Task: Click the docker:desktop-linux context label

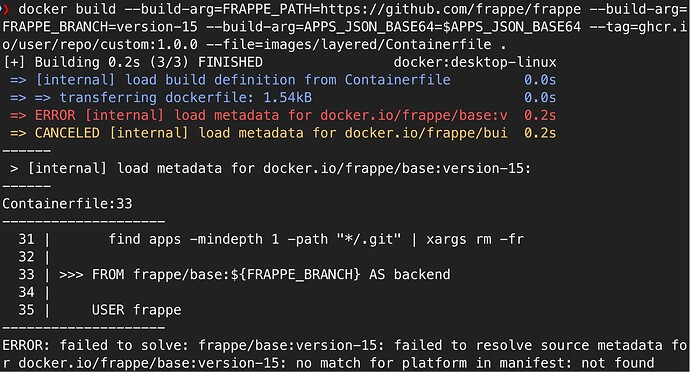Action: coord(475,62)
